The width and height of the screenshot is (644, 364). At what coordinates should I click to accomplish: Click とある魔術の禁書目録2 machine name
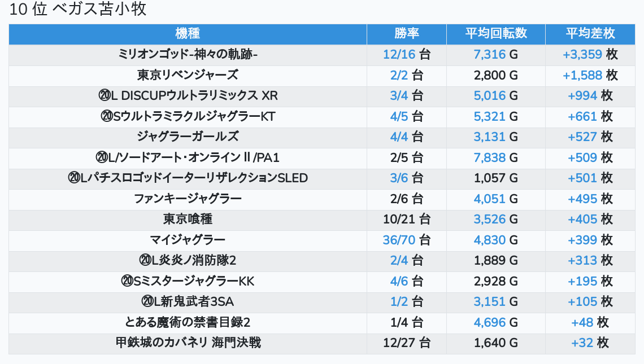pos(188,322)
